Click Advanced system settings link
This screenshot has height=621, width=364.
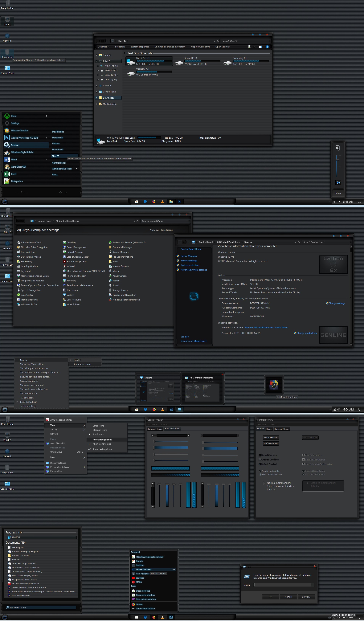(x=194, y=270)
